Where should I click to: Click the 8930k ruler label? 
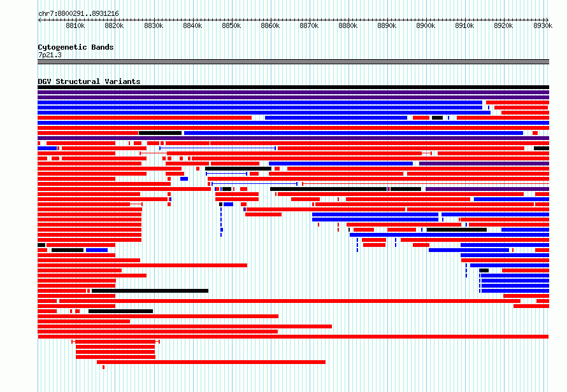click(543, 25)
